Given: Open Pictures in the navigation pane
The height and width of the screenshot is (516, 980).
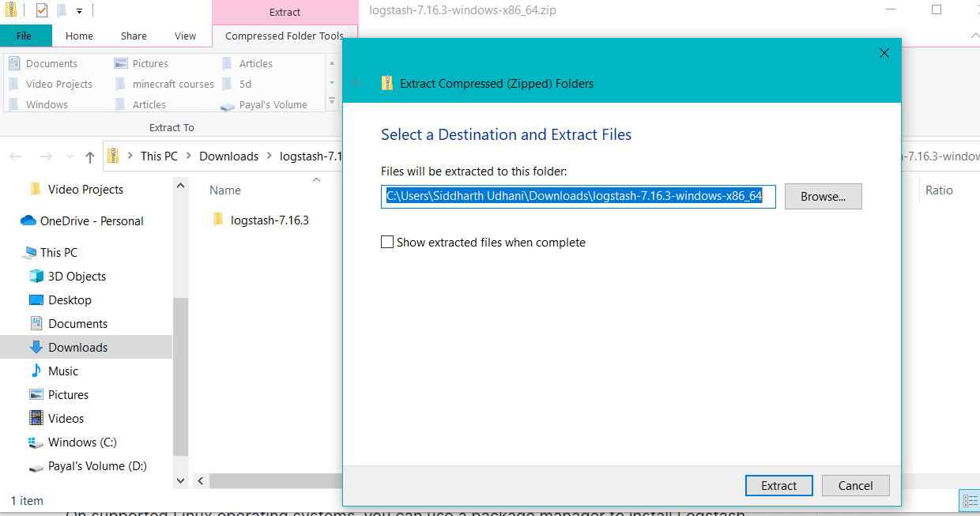Looking at the screenshot, I should click(x=68, y=394).
